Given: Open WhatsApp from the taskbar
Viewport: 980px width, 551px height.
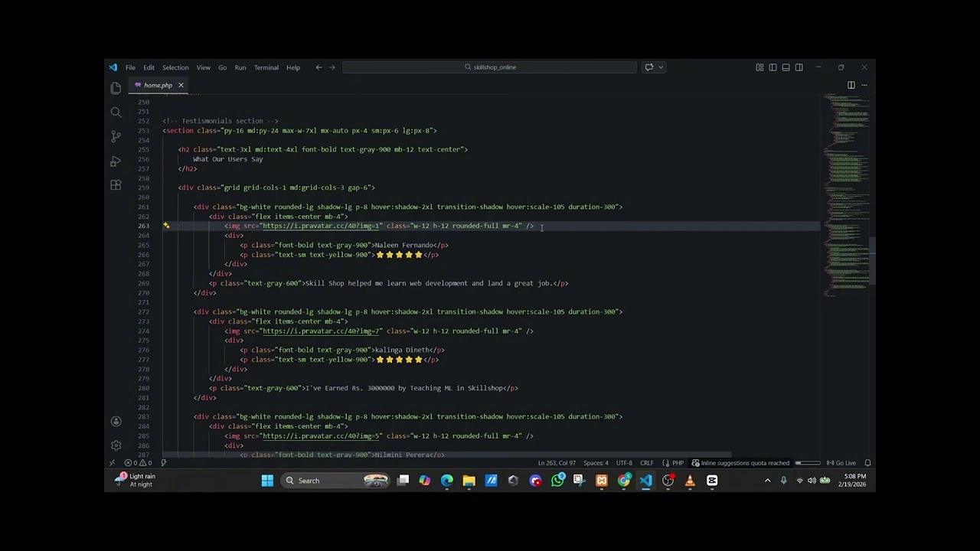Looking at the screenshot, I should pos(557,481).
